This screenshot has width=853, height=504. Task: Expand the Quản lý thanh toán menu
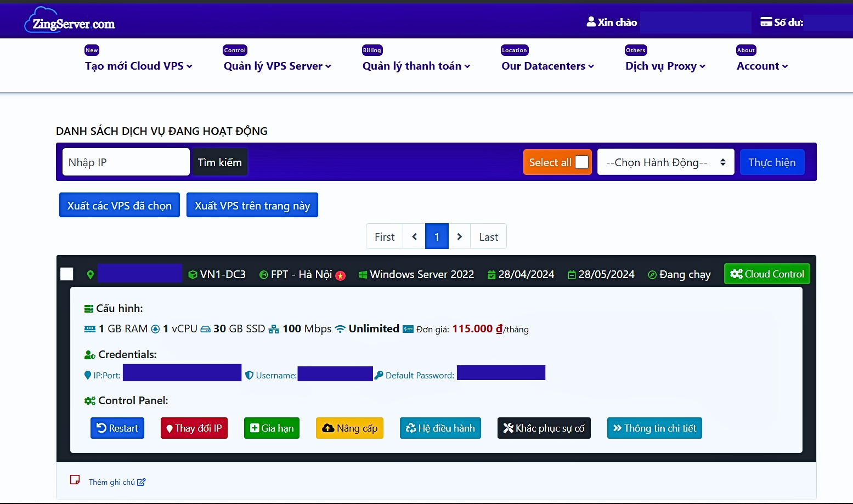point(416,66)
